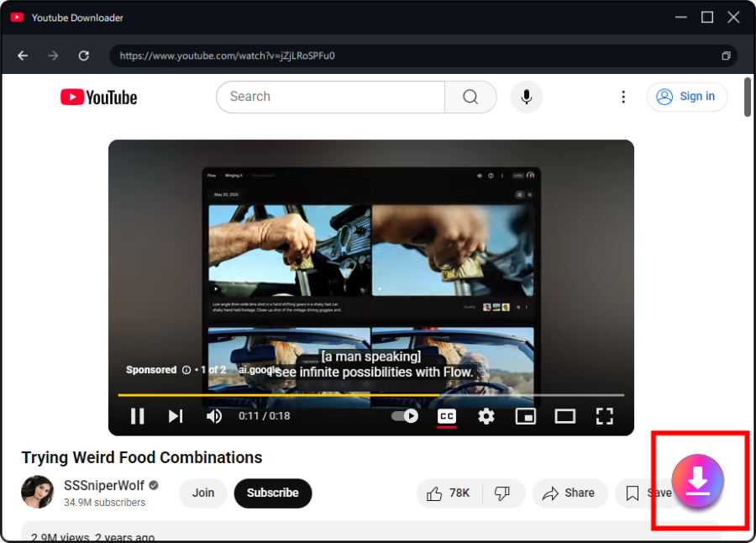Mute the video volume
The image size is (756, 543).
(214, 416)
